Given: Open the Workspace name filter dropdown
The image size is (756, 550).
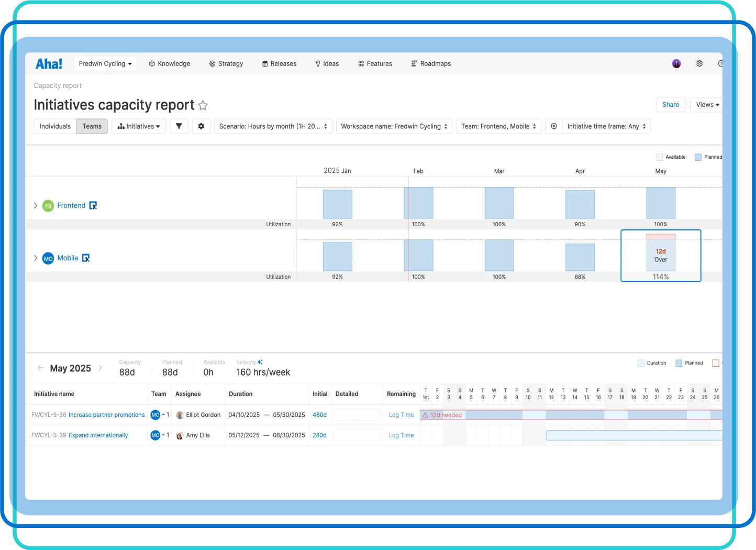Looking at the screenshot, I should [394, 126].
